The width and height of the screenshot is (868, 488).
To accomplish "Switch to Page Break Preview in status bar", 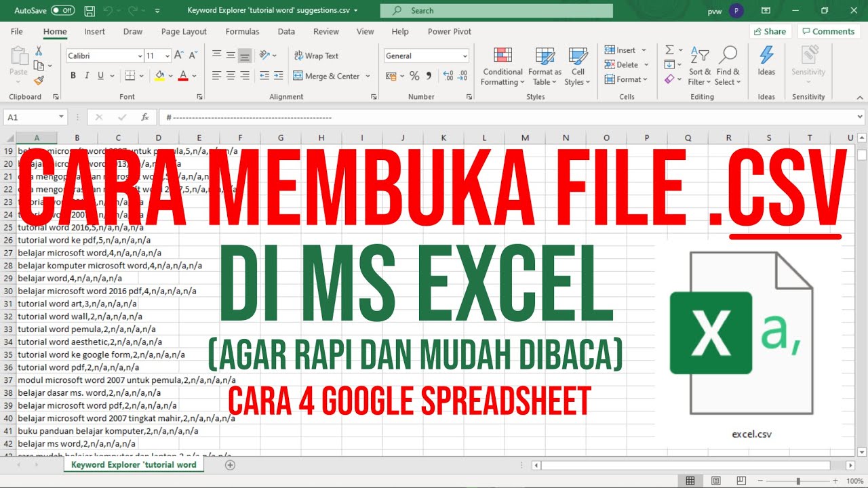I will point(742,481).
